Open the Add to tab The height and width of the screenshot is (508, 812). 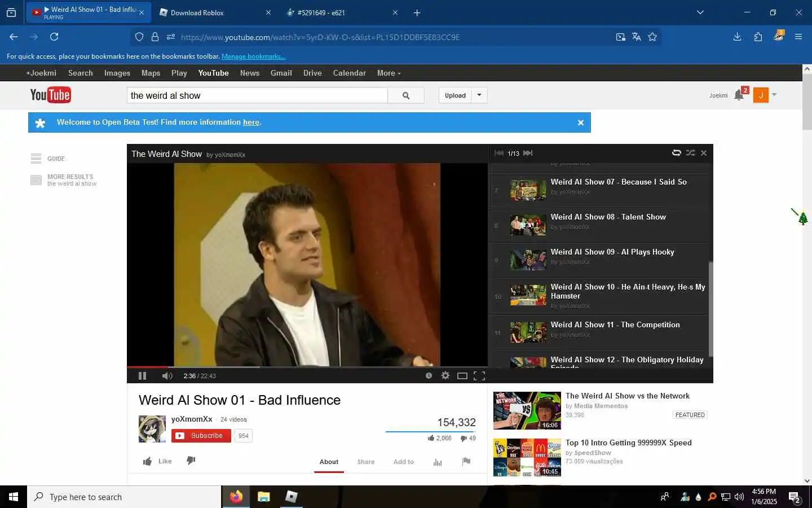403,462
